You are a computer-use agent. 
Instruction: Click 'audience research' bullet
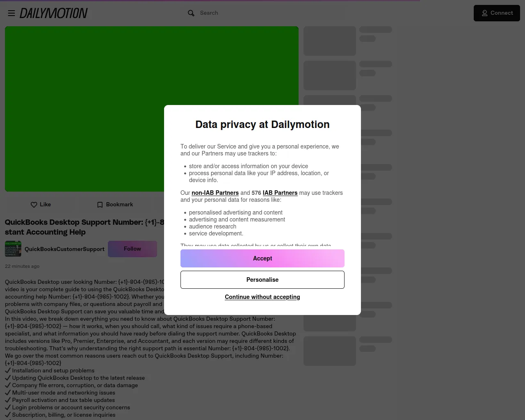tap(212, 226)
